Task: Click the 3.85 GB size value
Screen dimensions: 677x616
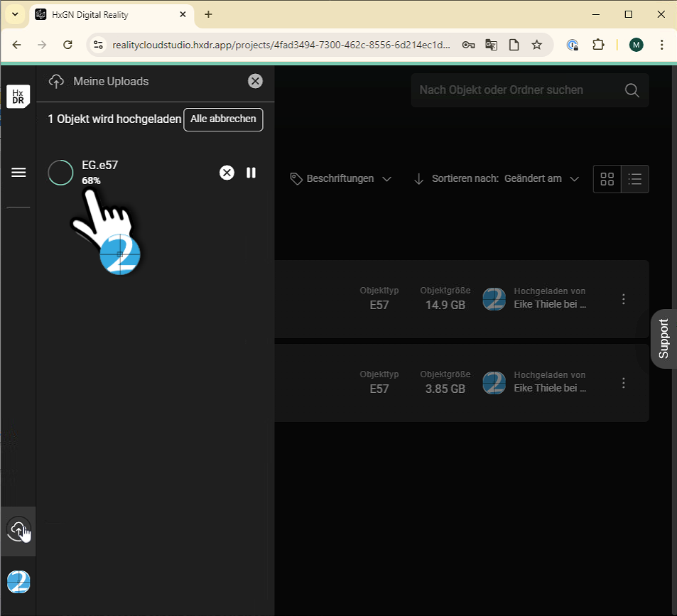Action: pos(445,389)
